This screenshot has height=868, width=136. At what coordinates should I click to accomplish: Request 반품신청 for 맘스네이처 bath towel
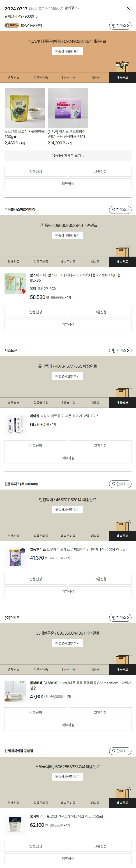(36, 312)
